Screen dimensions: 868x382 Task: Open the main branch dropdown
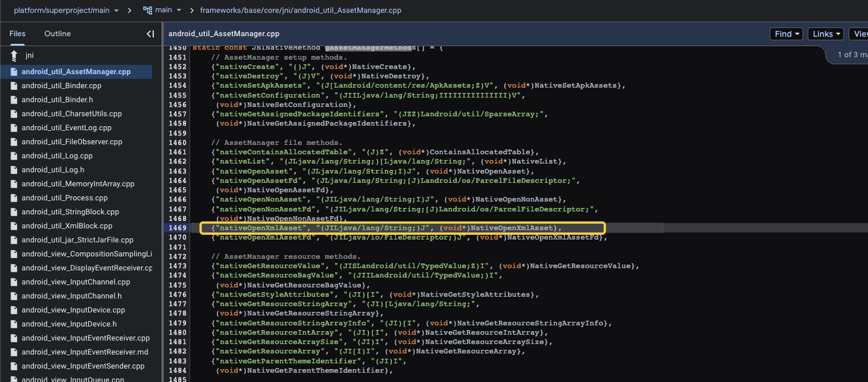click(x=168, y=10)
